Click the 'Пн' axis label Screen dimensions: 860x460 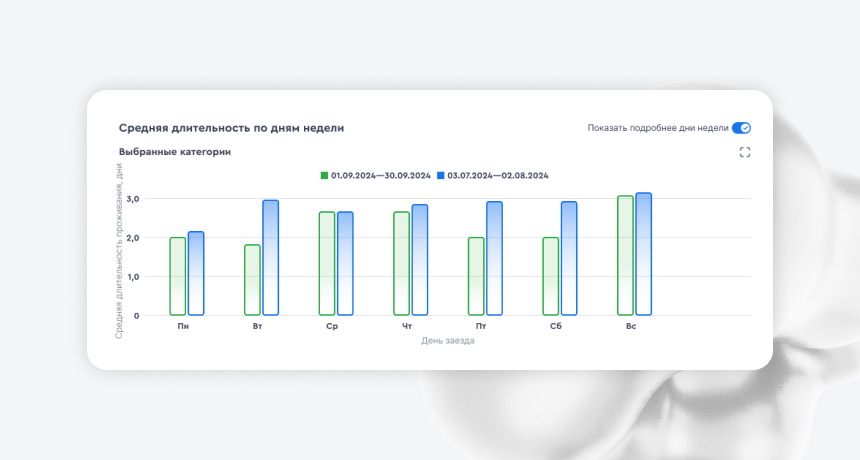183,326
